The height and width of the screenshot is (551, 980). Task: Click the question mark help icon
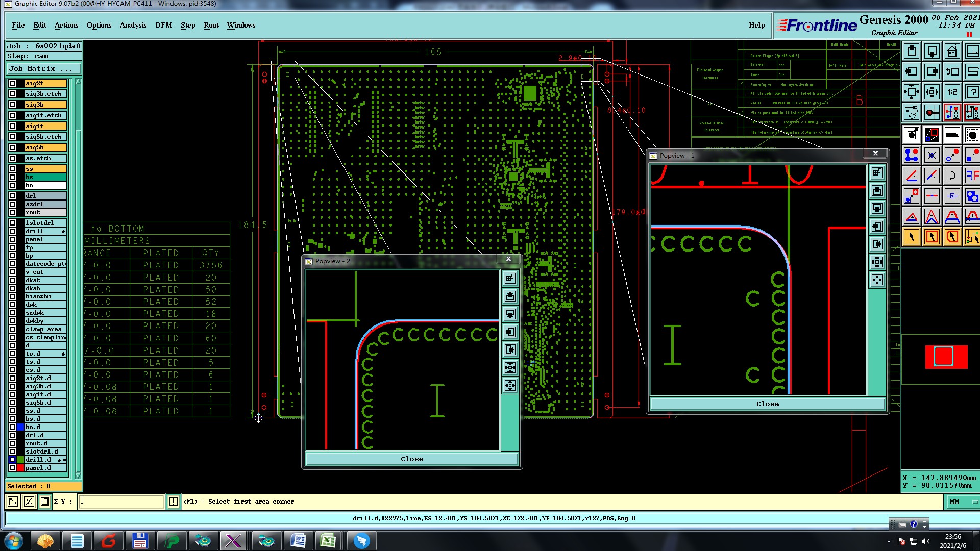click(x=972, y=92)
